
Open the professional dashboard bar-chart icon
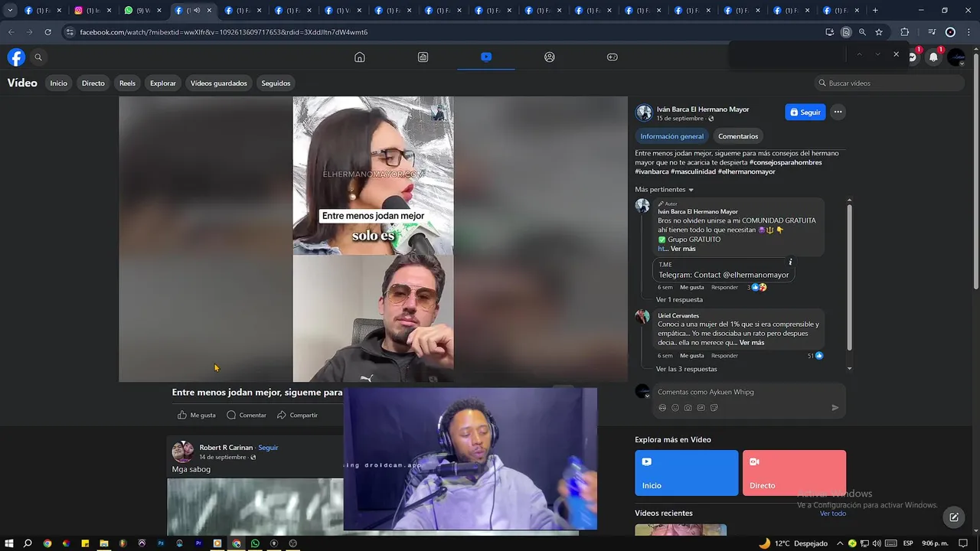423,57
